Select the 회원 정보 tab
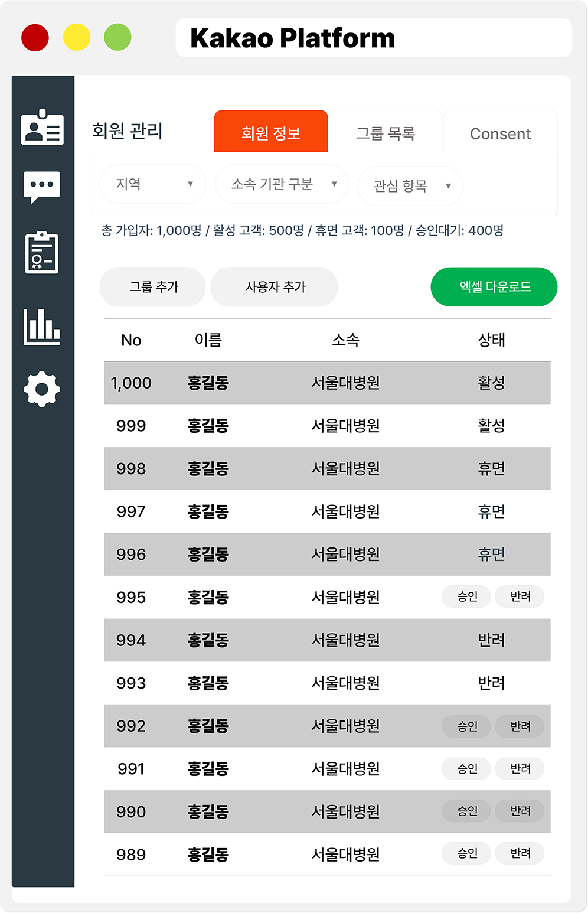Image resolution: width=588 pixels, height=913 pixels. [271, 132]
